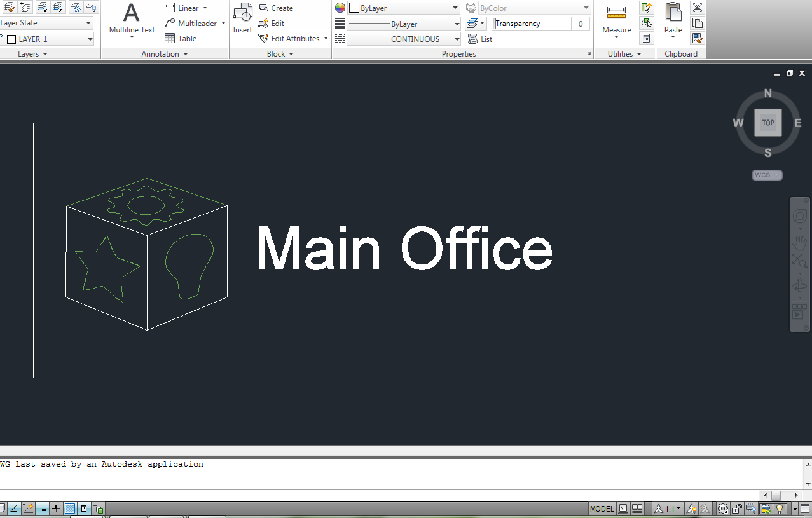812x518 pixels.
Task: Toggle Isolate Objects lightbulb in status bar
Action: tap(780, 508)
